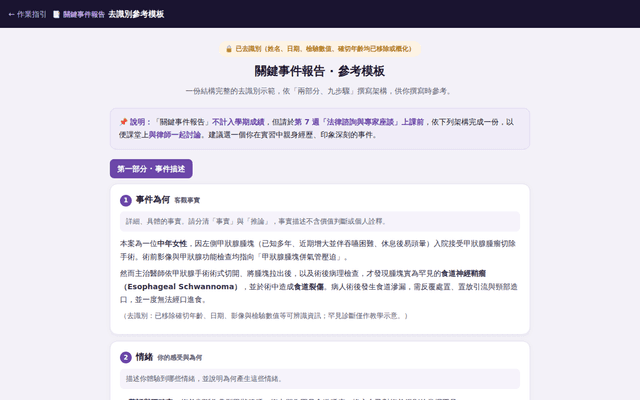
Task: Select the 事件為何 section heading
Action: click(153, 200)
